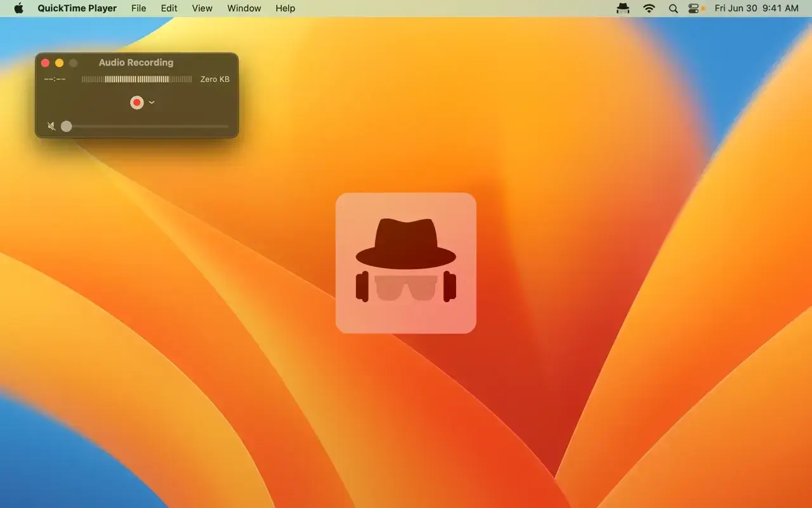Open the Wi-Fi status menu

(648, 8)
